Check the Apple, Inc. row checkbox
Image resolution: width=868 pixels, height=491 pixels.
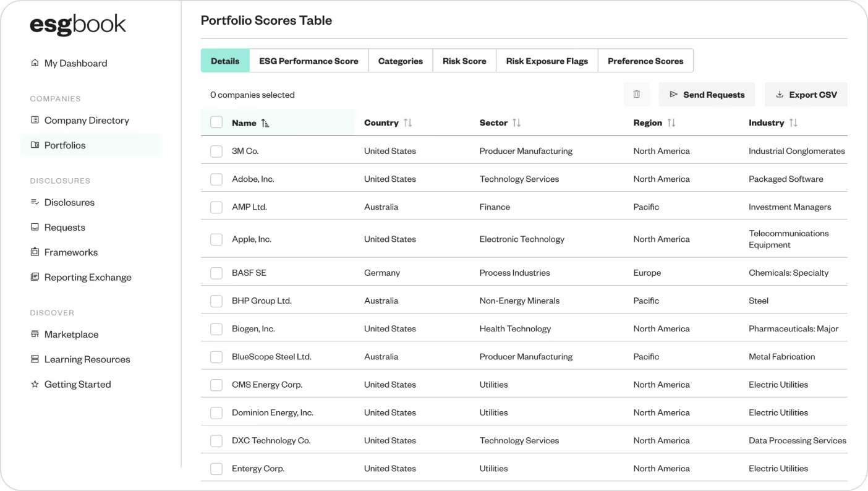[216, 239]
